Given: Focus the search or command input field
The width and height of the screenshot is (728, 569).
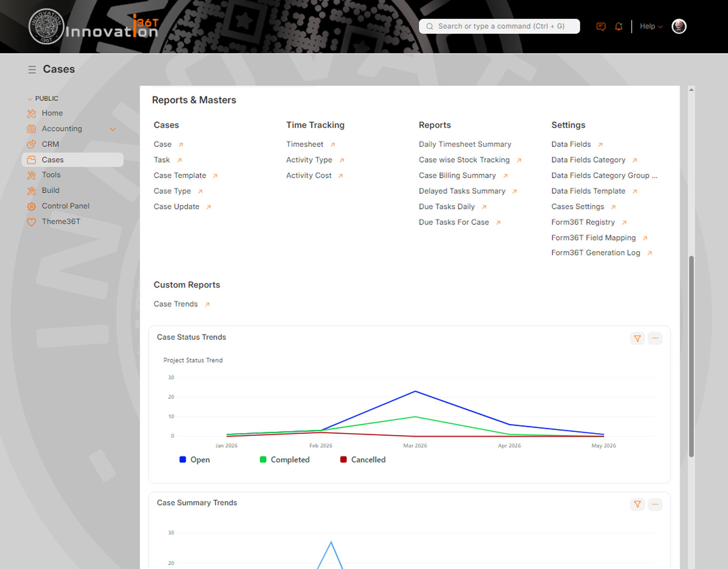Looking at the screenshot, I should tap(499, 26).
